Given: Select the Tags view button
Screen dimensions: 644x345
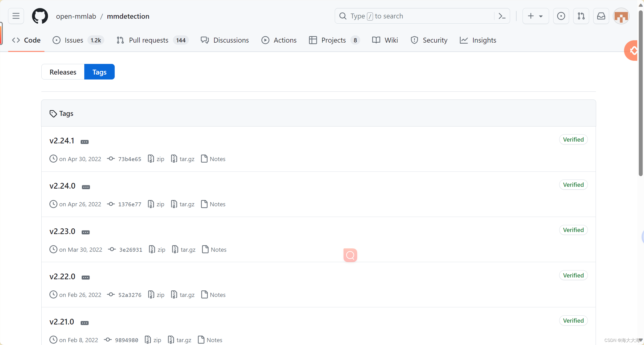Looking at the screenshot, I should pyautogui.click(x=99, y=72).
